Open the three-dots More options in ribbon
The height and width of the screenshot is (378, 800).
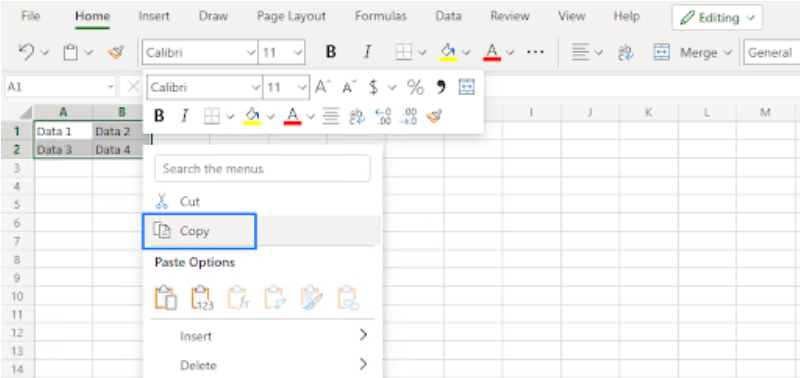[x=535, y=52]
